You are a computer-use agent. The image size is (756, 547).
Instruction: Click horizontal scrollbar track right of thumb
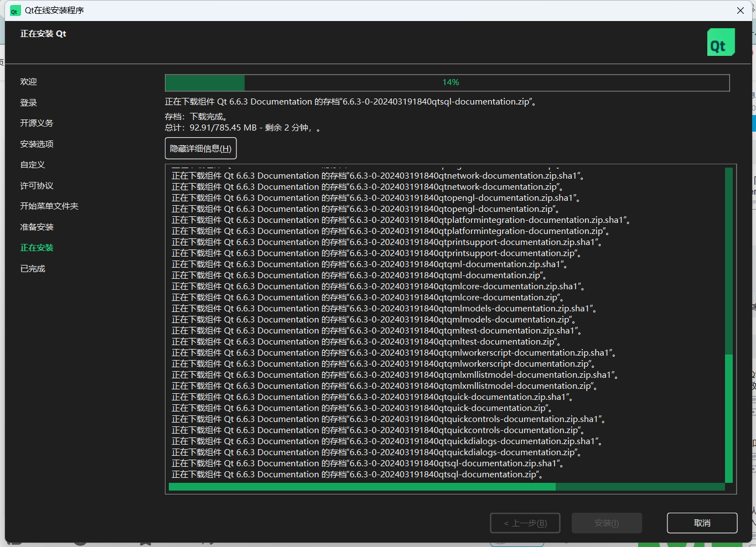pyautogui.click(x=640, y=487)
